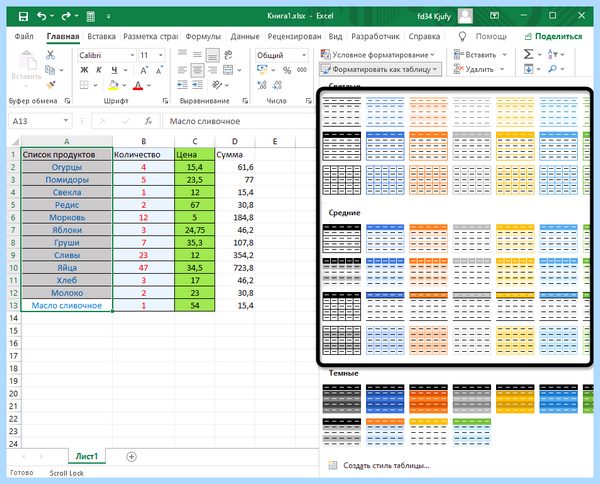Toggle top vertical alignment
The height and width of the screenshot is (484, 600).
(x=183, y=55)
